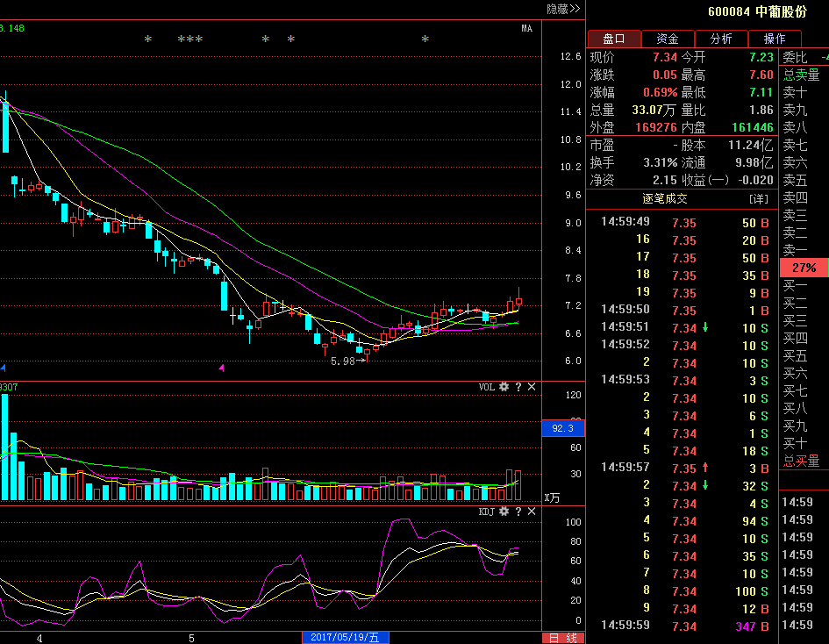
Task: Switch to the 分析 tab
Action: [721, 39]
